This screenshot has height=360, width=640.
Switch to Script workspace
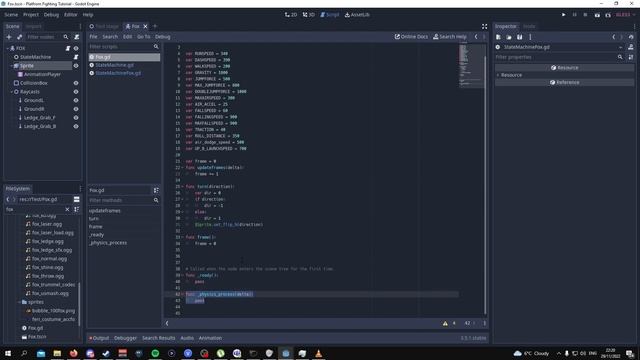pyautogui.click(x=330, y=15)
